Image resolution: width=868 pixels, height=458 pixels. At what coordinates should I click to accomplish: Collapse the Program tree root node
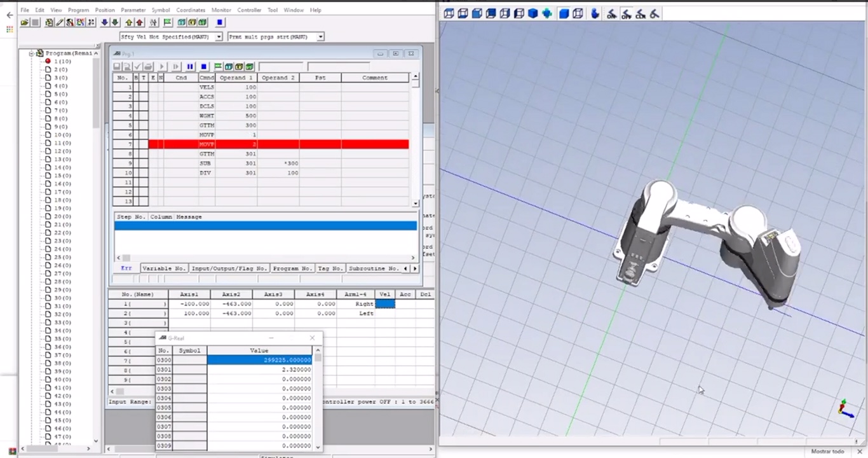(31, 53)
